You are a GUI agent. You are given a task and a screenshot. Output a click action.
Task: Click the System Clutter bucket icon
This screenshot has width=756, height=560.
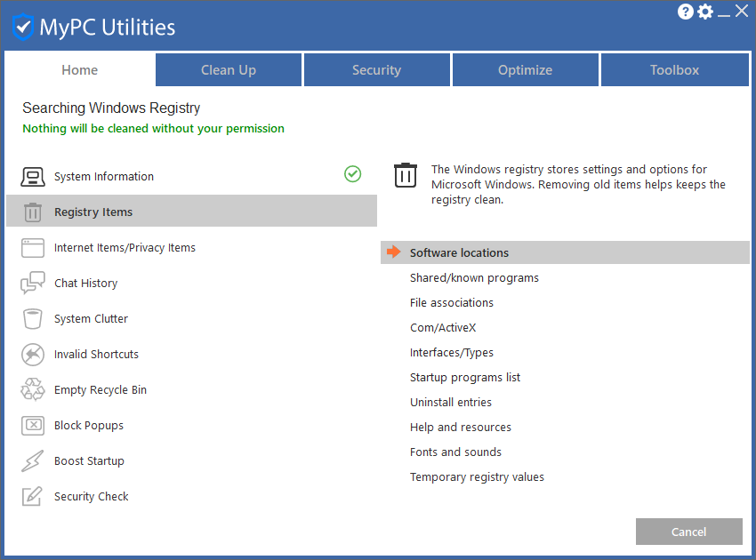click(x=33, y=318)
